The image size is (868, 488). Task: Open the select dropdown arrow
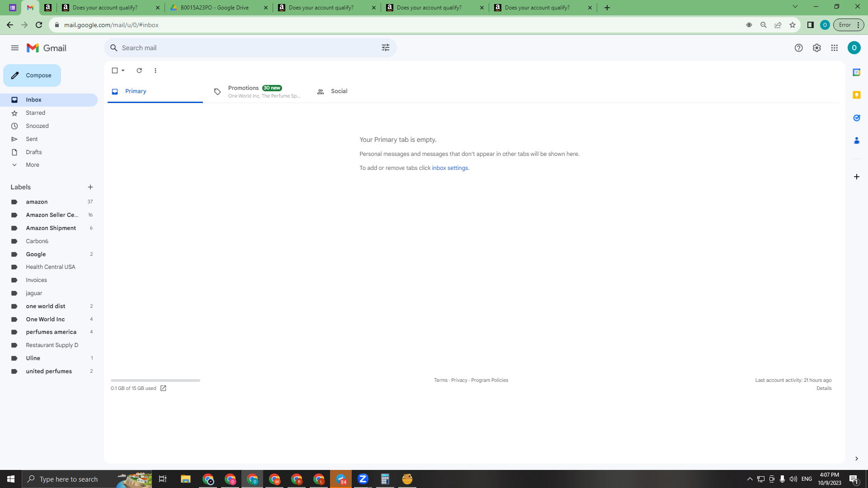(123, 70)
